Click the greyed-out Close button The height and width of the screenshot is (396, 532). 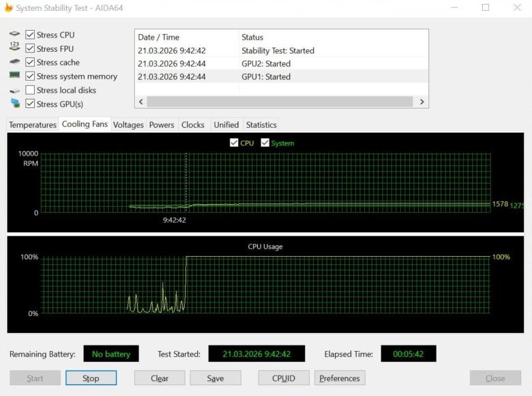point(495,378)
